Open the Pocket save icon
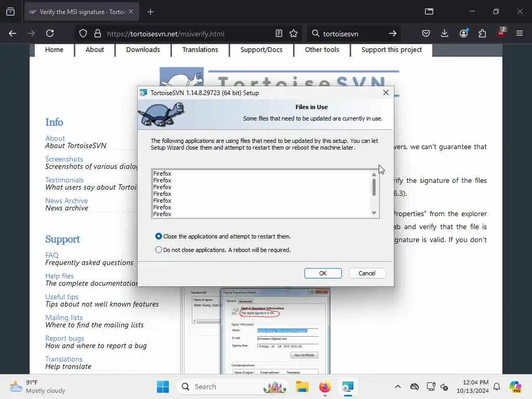 pyautogui.click(x=426, y=33)
